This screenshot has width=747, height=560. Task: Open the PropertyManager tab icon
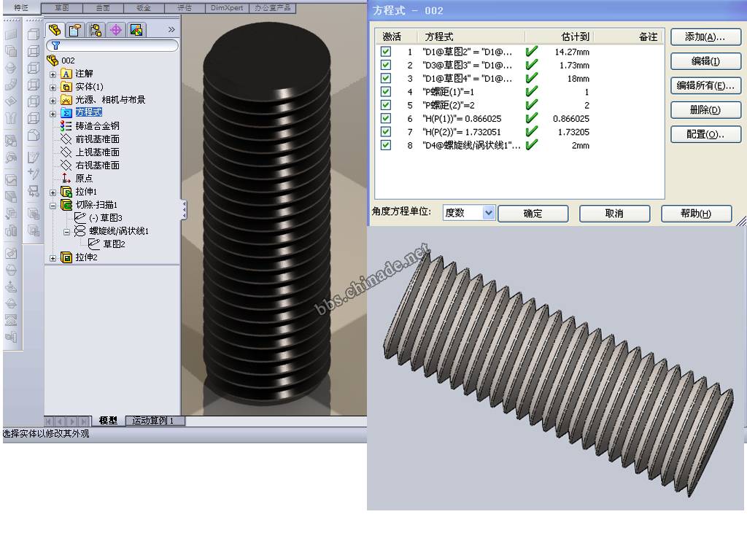75,30
